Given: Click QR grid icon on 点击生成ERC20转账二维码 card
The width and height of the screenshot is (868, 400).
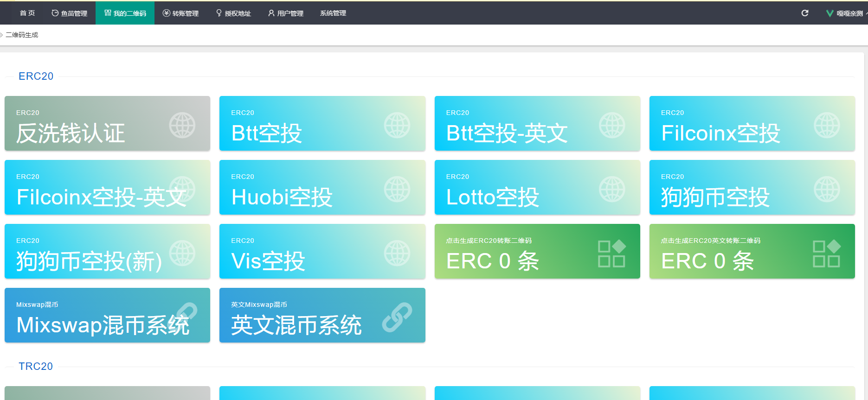Looking at the screenshot, I should 612,254.
